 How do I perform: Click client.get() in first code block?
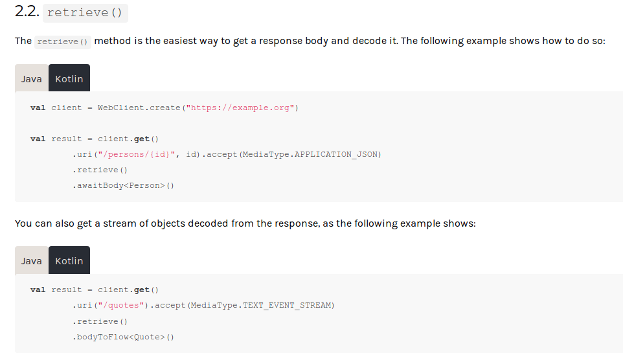click(128, 139)
